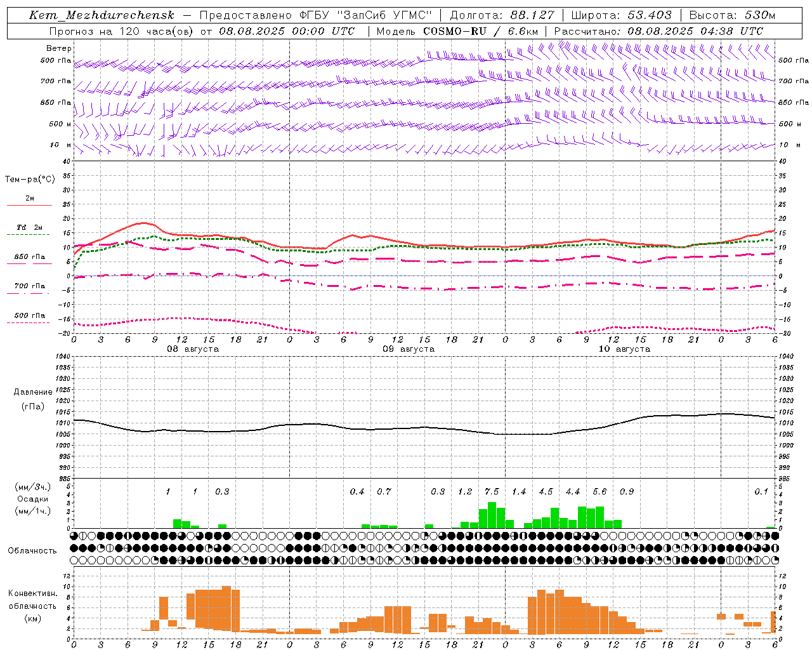
Task: Click the '500 м' wind level label on left
Action: point(60,124)
